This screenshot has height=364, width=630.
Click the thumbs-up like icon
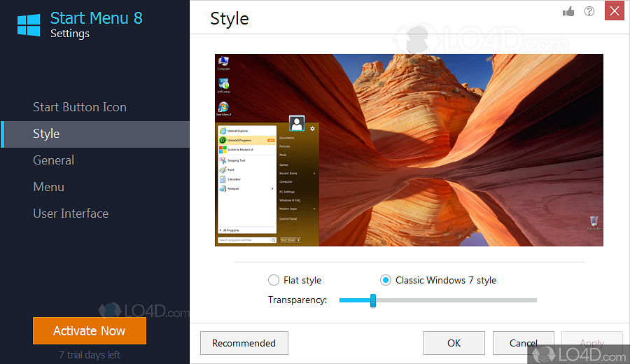[x=568, y=12]
